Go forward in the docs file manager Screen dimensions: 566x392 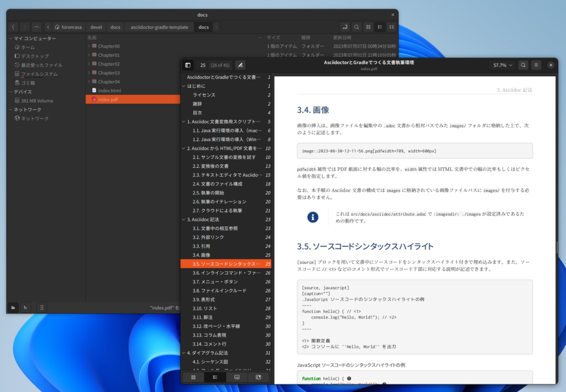[24, 27]
